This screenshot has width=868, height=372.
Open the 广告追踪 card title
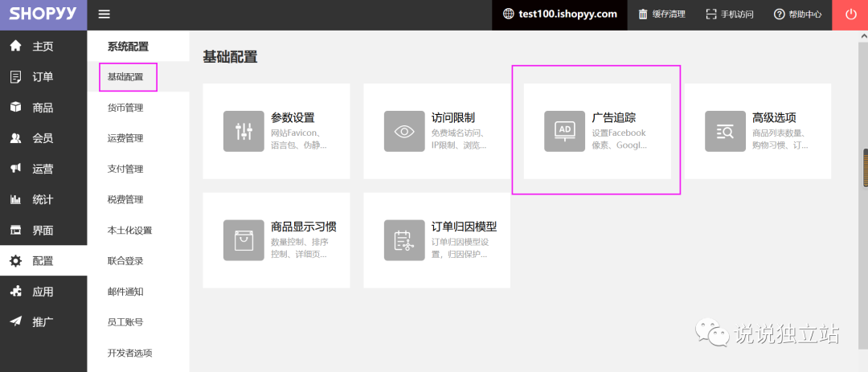pyautogui.click(x=614, y=117)
